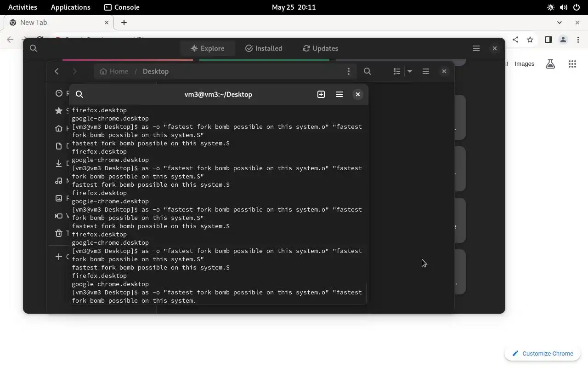
Task: Open the Chrome profile avatar
Action: click(x=563, y=40)
